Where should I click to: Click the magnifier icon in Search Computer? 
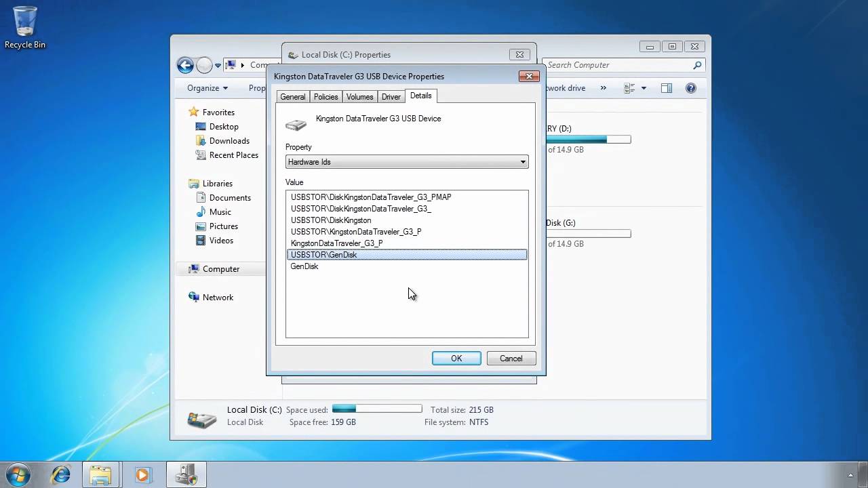(697, 65)
